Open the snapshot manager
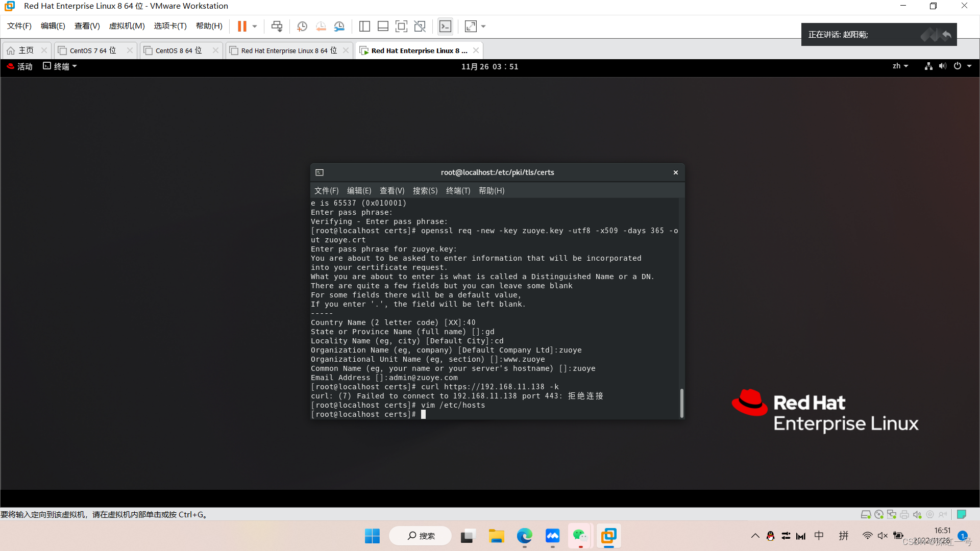The height and width of the screenshot is (551, 980). click(339, 26)
